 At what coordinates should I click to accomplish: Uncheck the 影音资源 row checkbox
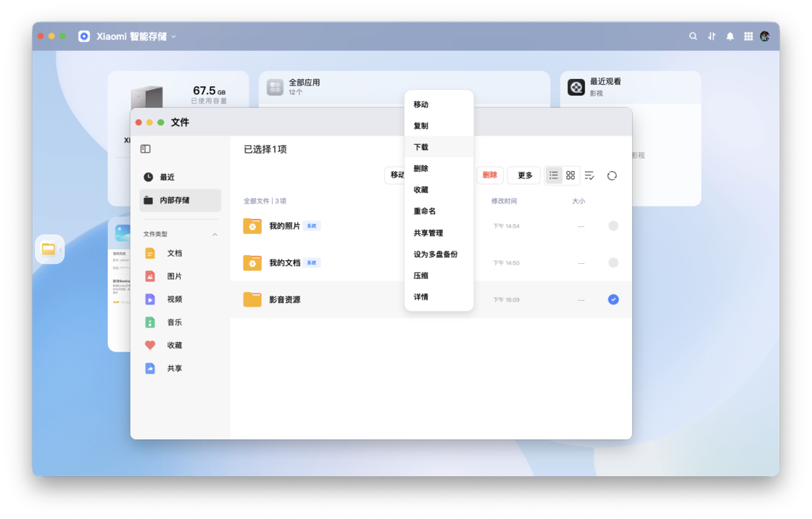(x=613, y=299)
